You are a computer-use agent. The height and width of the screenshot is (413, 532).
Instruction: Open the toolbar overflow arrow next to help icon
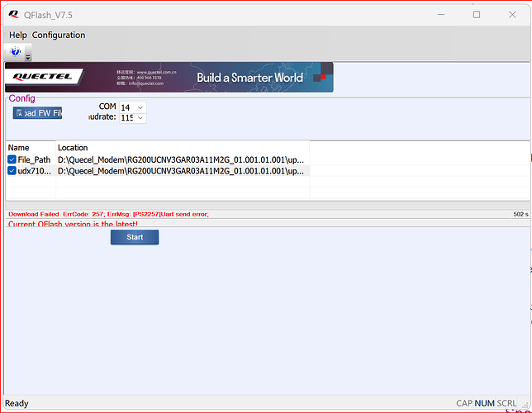[27, 57]
